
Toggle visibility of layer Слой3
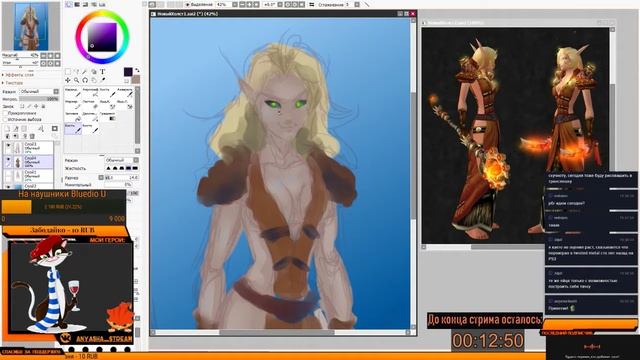(8, 146)
